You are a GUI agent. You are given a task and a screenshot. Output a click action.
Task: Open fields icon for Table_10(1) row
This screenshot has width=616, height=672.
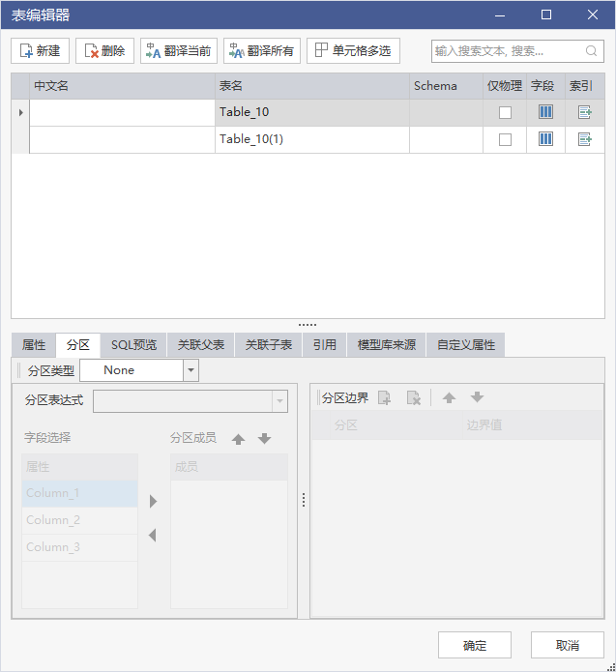tap(545, 139)
